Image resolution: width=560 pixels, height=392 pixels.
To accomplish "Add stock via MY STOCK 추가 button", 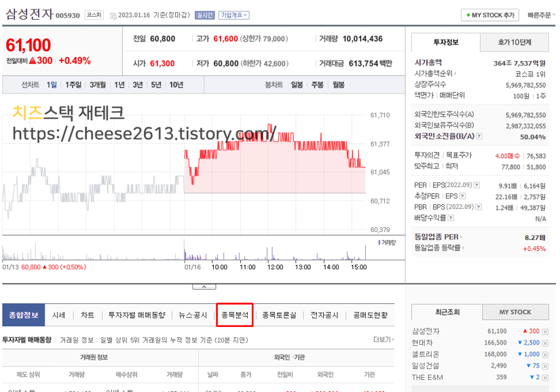I will click(490, 16).
